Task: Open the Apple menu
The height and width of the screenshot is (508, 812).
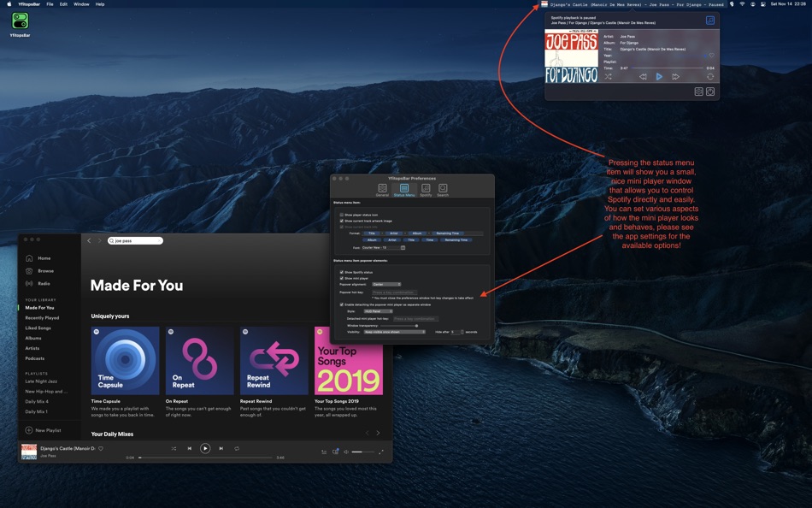Action: (x=9, y=4)
